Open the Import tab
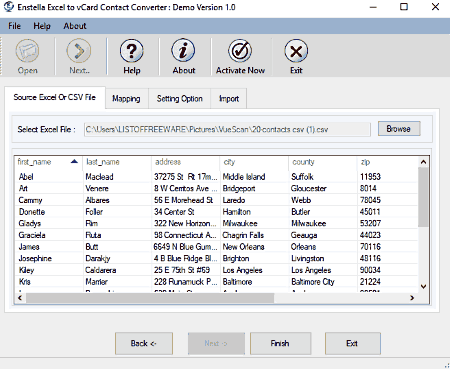 (x=229, y=99)
